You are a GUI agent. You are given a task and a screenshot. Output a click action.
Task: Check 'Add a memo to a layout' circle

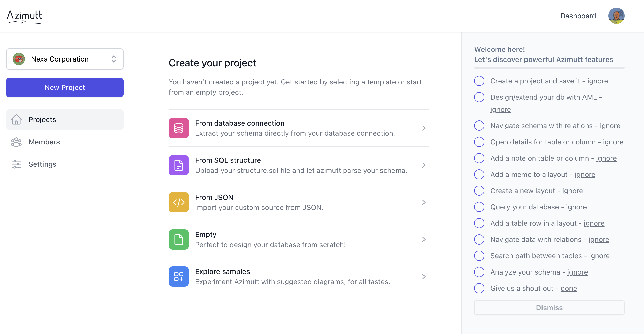tap(479, 174)
